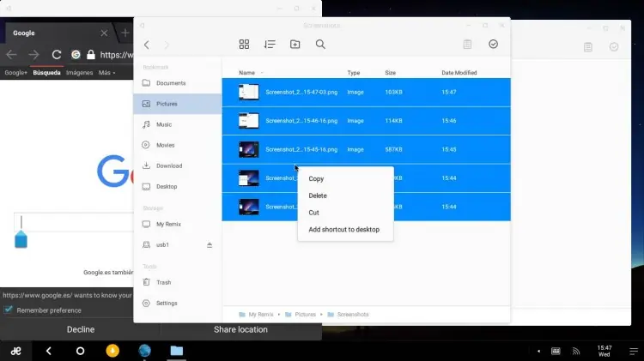This screenshot has height=361, width=644.
Task: Expand the hidden system tray arrow
Action: pyautogui.click(x=538, y=352)
